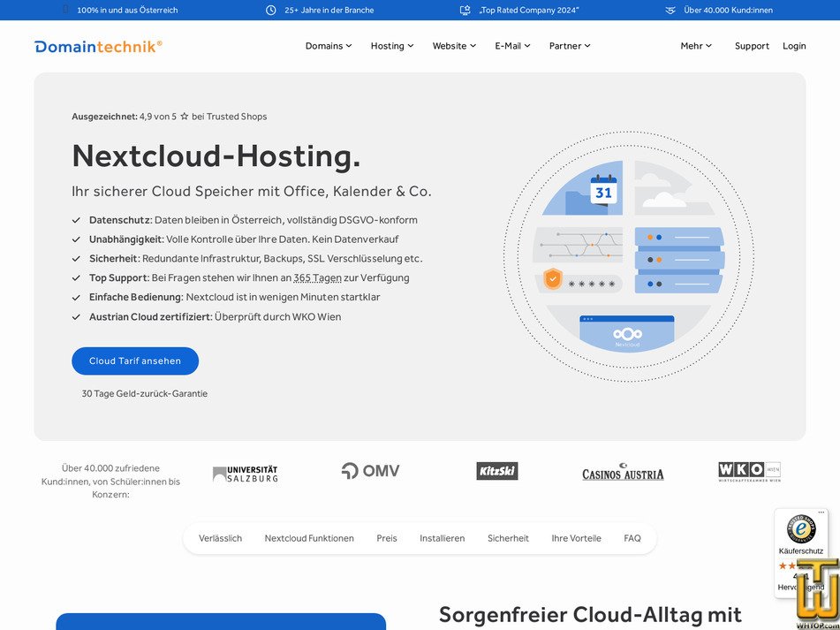The height and width of the screenshot is (630, 840).
Task: Expand the Partner menu
Action: tap(570, 46)
